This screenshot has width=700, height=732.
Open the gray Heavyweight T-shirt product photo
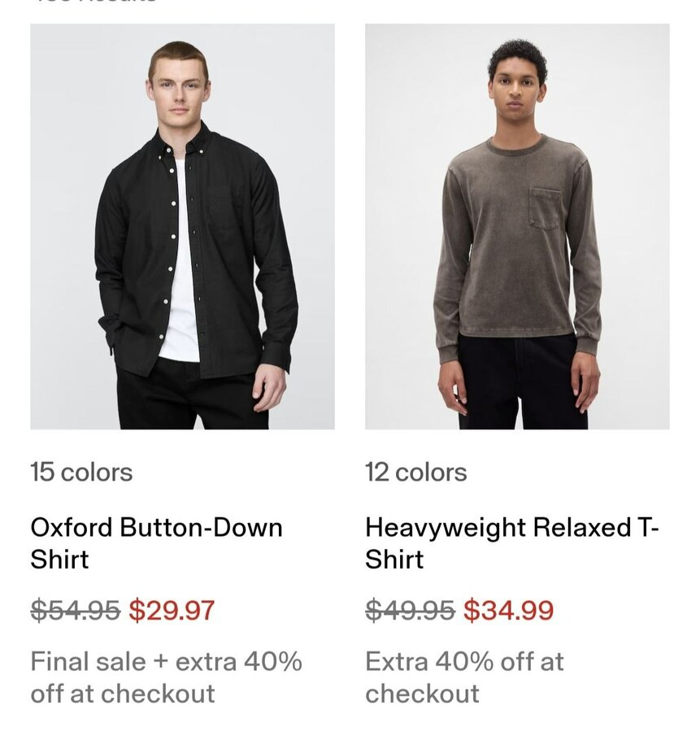coord(517,226)
